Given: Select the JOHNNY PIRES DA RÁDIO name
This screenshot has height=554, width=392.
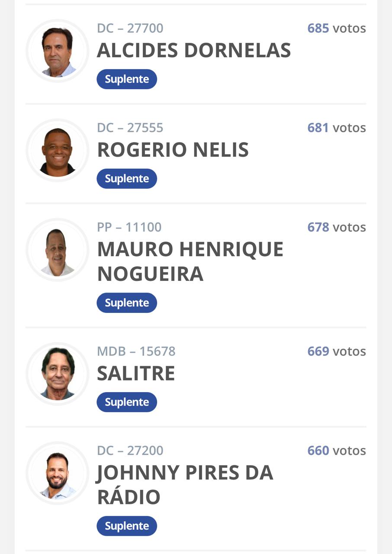Looking at the screenshot, I should (185, 485).
